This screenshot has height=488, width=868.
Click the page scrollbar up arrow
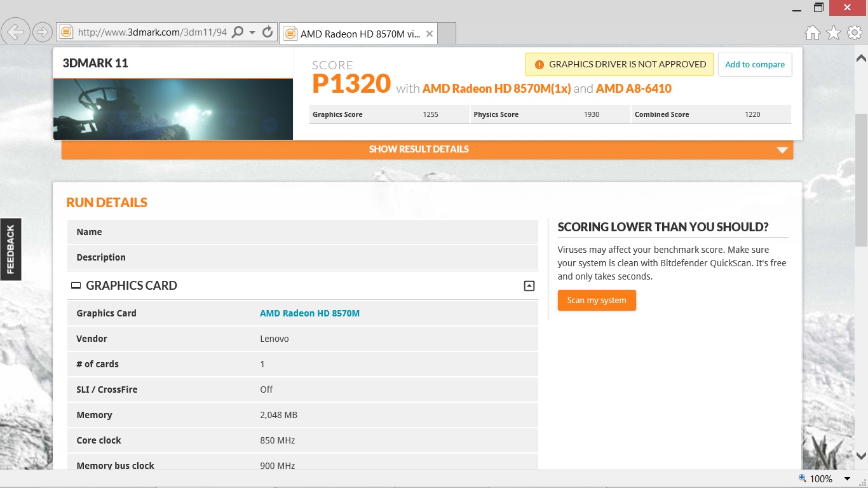[x=861, y=58]
